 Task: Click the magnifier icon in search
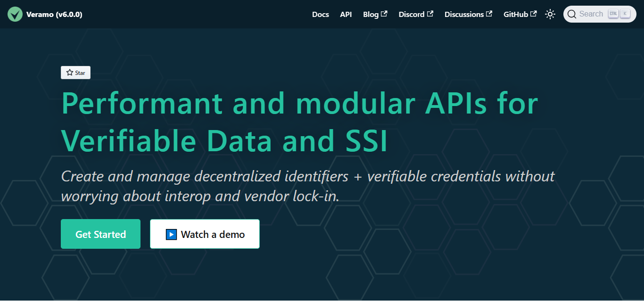pyautogui.click(x=572, y=14)
